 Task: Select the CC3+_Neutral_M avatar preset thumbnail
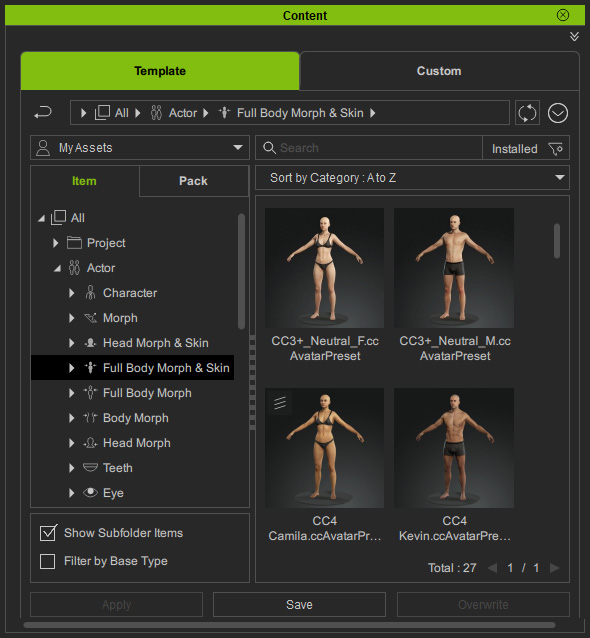pyautogui.click(x=454, y=268)
